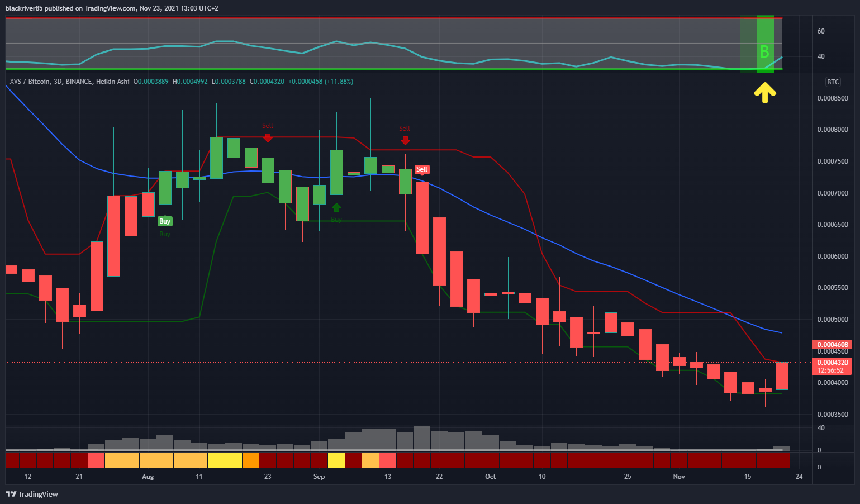Click the red Sell arrow above the Aug 23 candle

tap(268, 137)
